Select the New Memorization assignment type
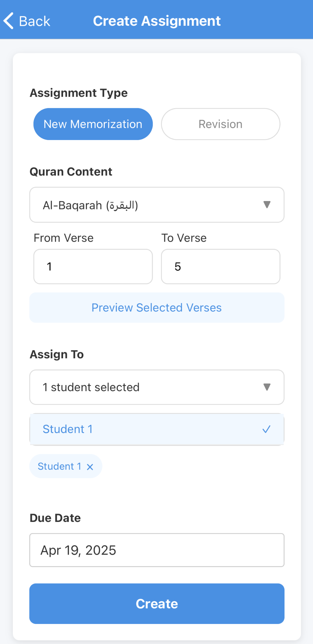The image size is (313, 644). coord(93,124)
